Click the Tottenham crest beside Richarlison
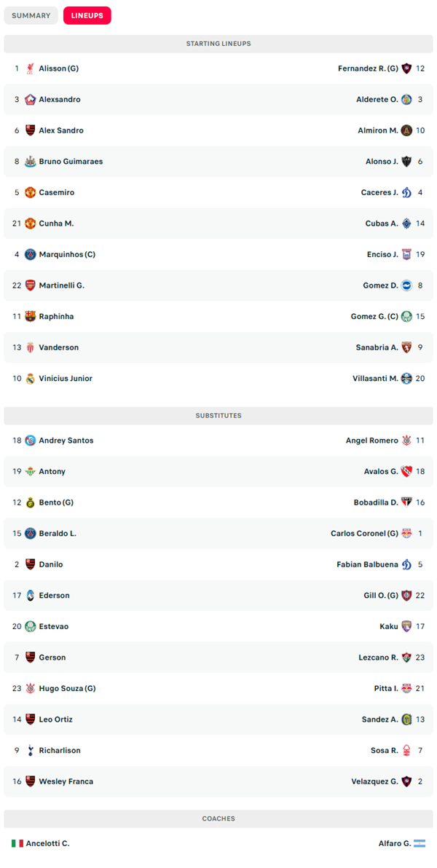This screenshot has height=868, width=437. [x=31, y=751]
